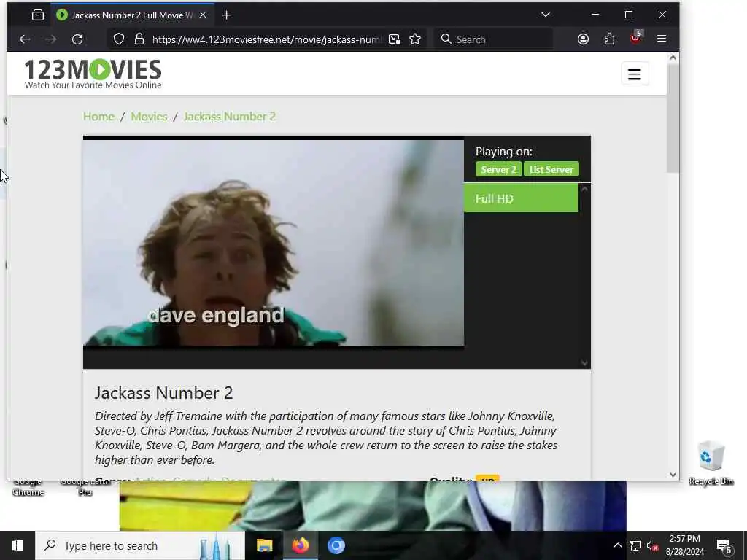Image resolution: width=747 pixels, height=560 pixels.
Task: Click the 123moviesfree URL address bar
Action: [267, 39]
